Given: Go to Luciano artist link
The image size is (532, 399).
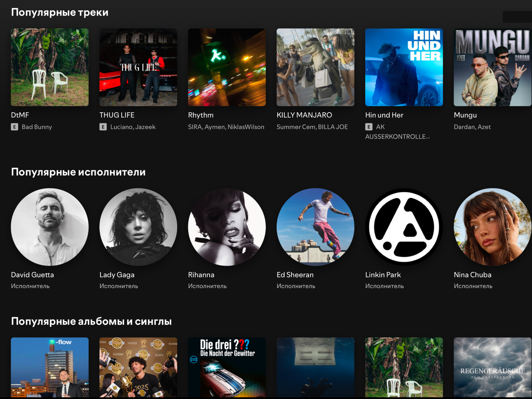Looking at the screenshot, I should [121, 127].
